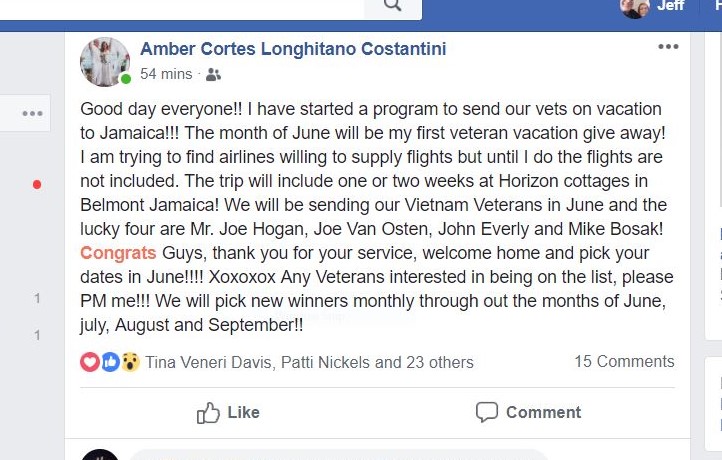Open Amber's profile picture thumbnail
This screenshot has width=722, height=460.
[105, 62]
